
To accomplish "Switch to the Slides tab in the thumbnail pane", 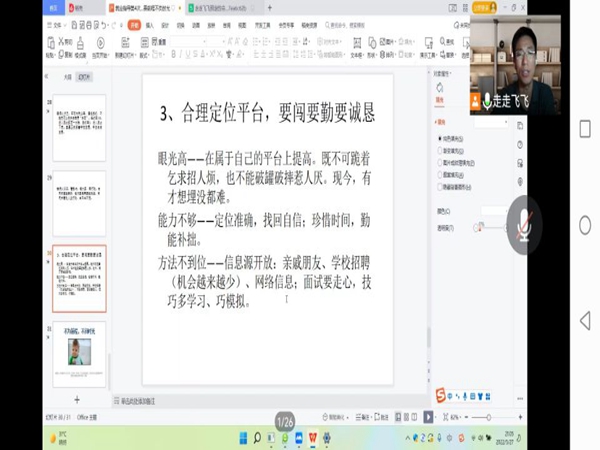I will pyautogui.click(x=84, y=76).
